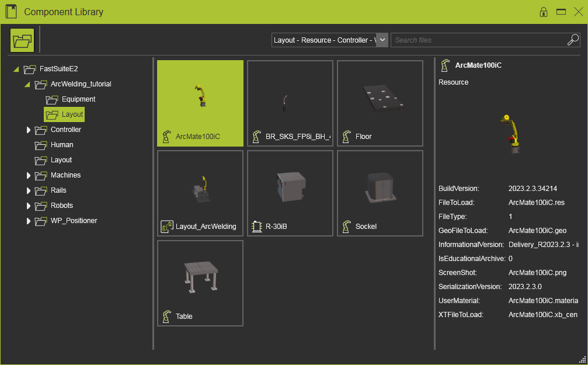Select the BR_SKS_FP8i_BH thumbnail
The width and height of the screenshot is (588, 365).
pyautogui.click(x=290, y=103)
